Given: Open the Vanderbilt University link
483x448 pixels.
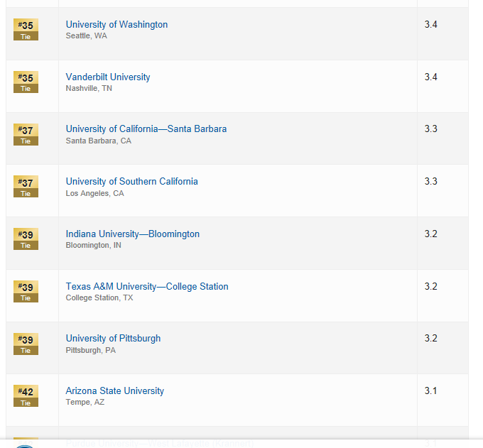Looking at the screenshot, I should (108, 77).
